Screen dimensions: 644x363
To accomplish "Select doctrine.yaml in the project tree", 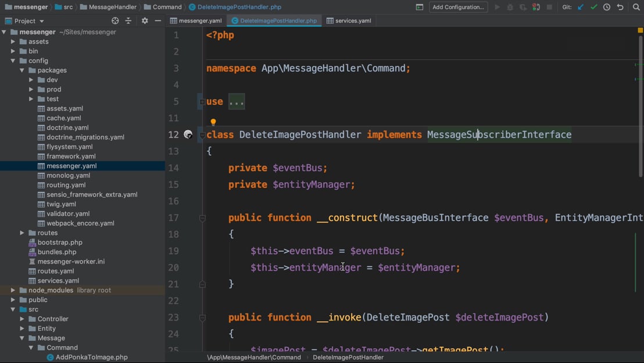I will (67, 127).
